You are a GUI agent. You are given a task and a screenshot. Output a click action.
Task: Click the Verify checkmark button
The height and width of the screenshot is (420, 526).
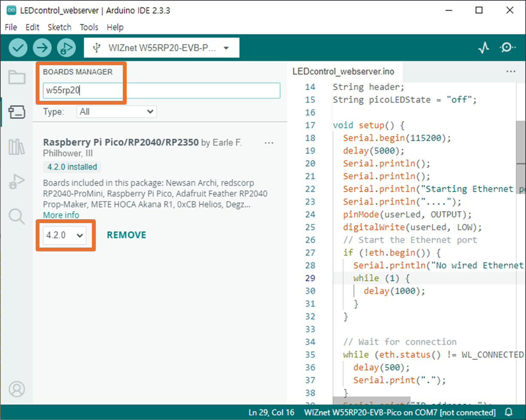click(x=18, y=48)
